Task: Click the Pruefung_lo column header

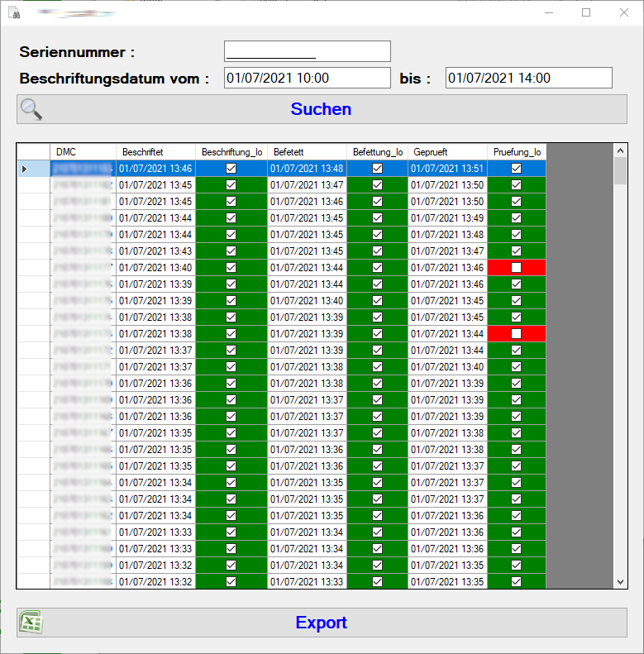Action: point(517,152)
